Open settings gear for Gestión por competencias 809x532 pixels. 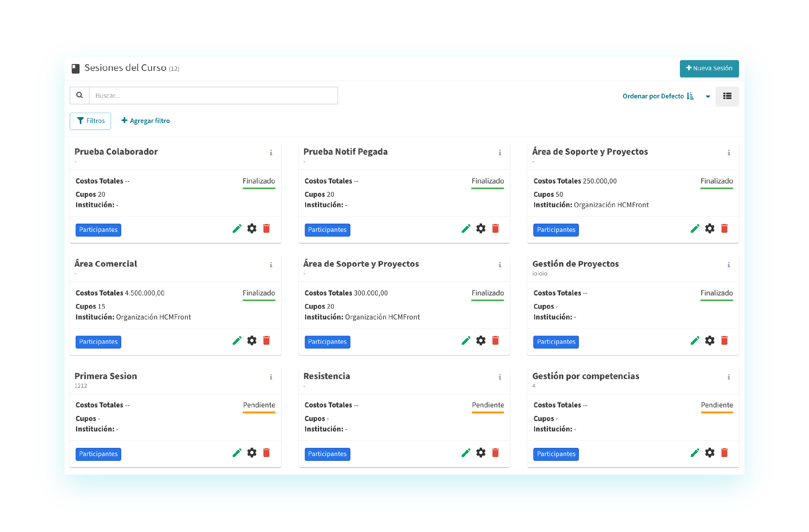710,453
